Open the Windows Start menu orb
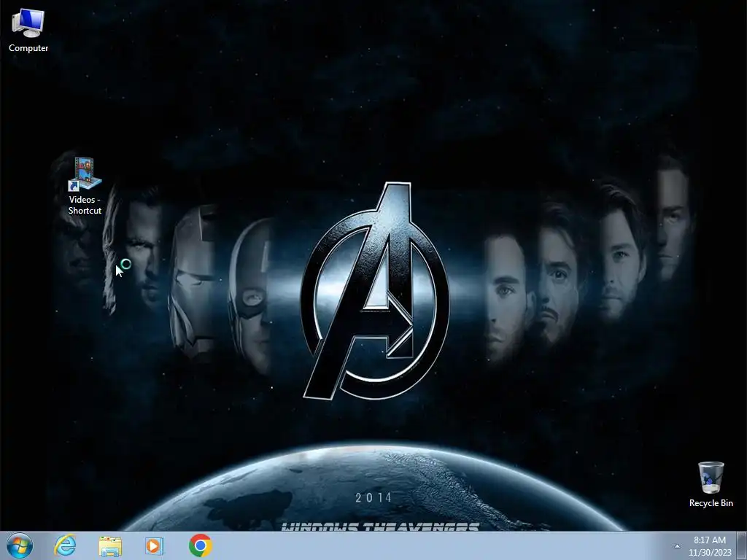The height and width of the screenshot is (560, 747). [20, 545]
